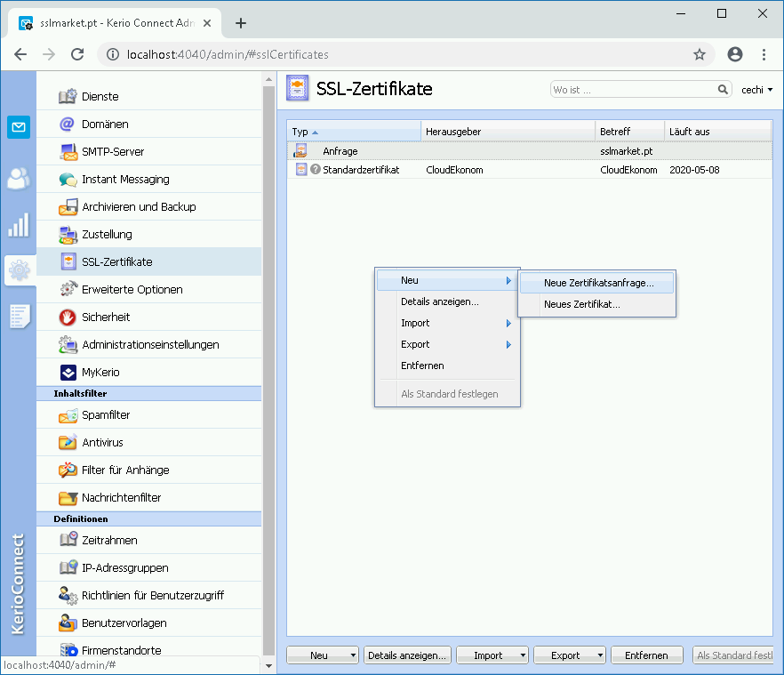Close the sslmarket.pt browser tab
The width and height of the screenshot is (784, 675).
pos(207,23)
